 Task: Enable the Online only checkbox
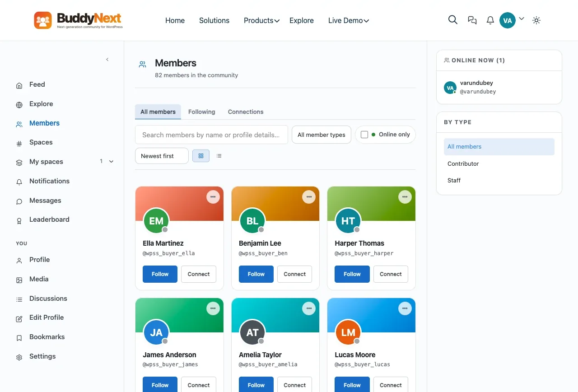click(x=364, y=135)
